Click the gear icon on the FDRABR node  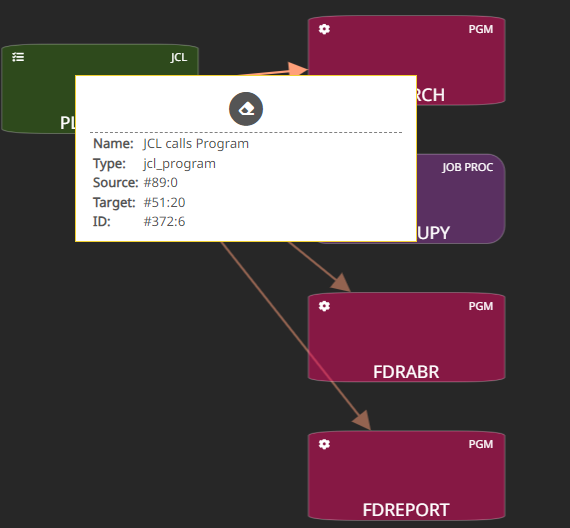tap(324, 306)
